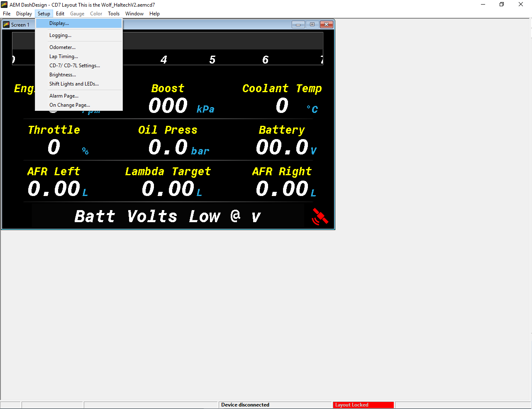Close the open Setup menu
This screenshot has width=532, height=409.
pyautogui.click(x=44, y=14)
